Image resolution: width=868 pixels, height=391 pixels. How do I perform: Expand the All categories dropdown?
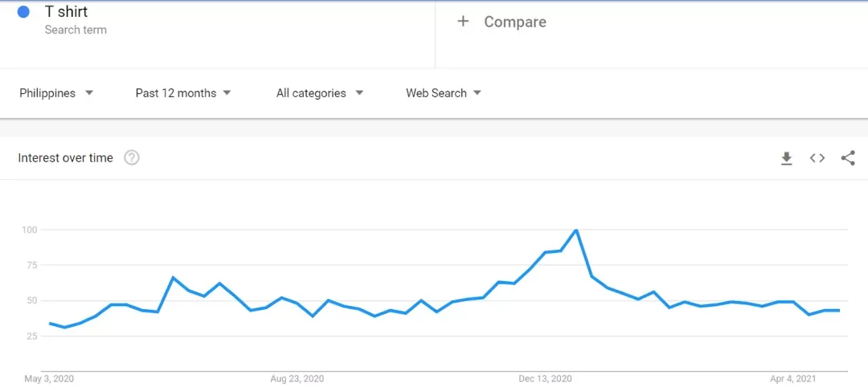point(320,93)
